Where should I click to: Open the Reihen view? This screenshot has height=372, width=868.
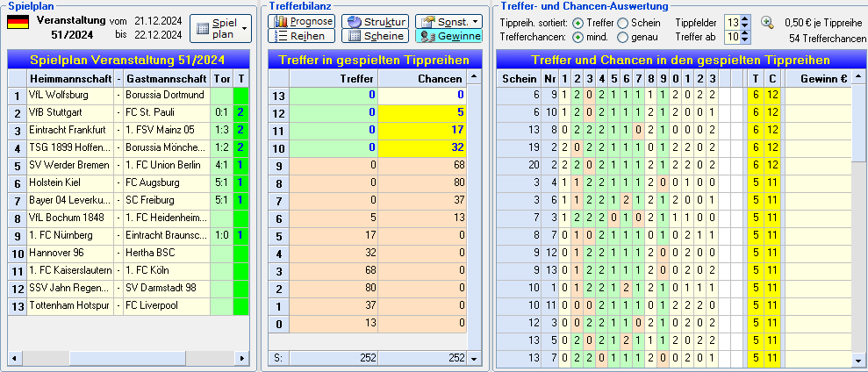click(303, 36)
